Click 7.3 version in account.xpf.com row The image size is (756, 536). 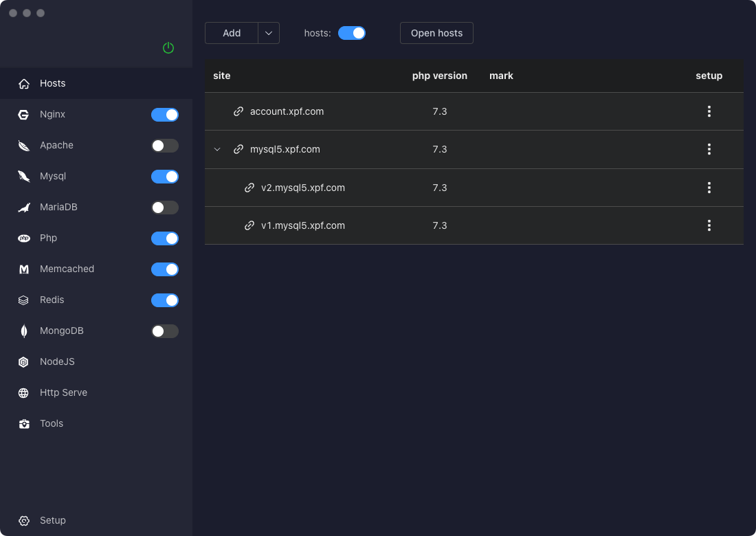440,111
